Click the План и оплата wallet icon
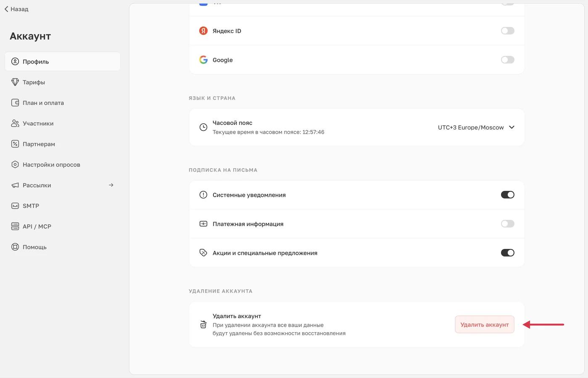The image size is (588, 378). 15,103
